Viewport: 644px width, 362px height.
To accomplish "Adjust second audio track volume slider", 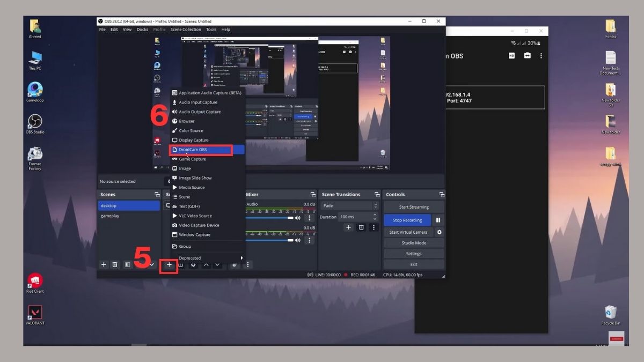I will pyautogui.click(x=270, y=241).
